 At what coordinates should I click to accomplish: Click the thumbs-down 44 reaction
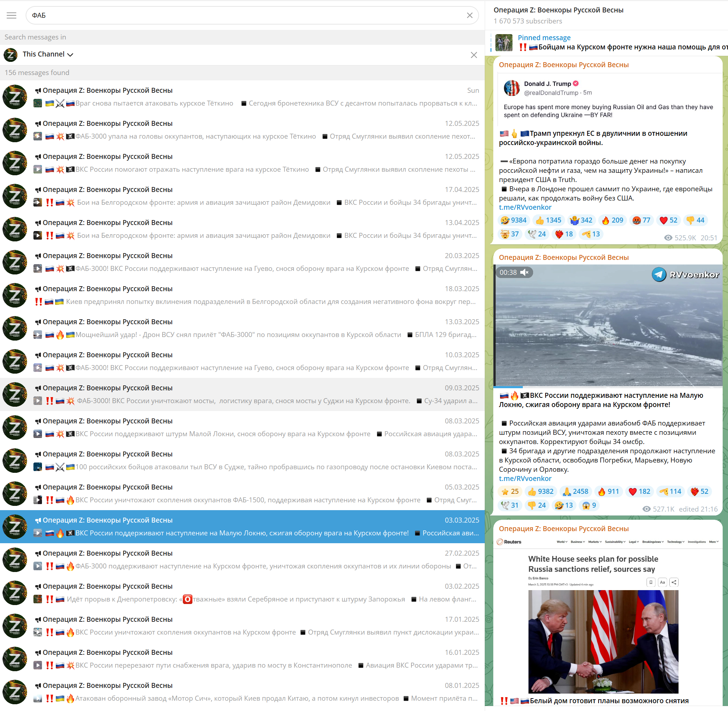point(695,220)
